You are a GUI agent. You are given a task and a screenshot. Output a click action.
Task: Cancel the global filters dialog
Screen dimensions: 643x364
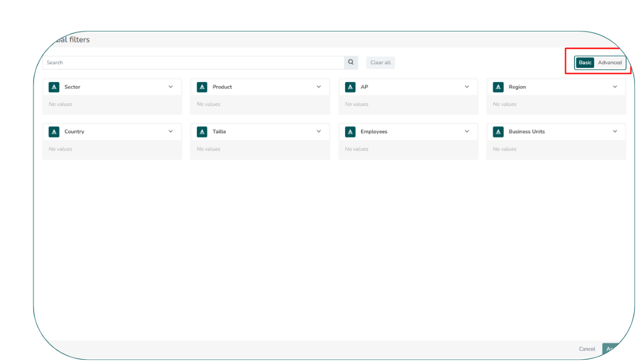tap(587, 349)
